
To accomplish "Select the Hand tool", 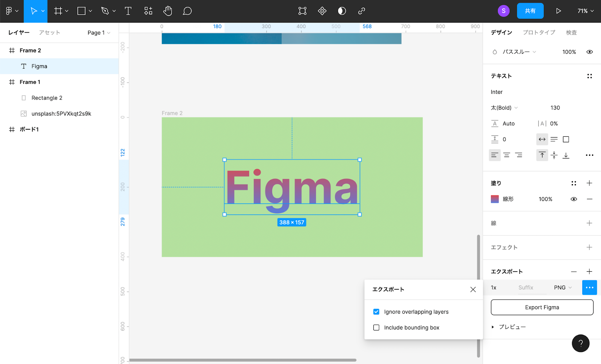I will (168, 11).
